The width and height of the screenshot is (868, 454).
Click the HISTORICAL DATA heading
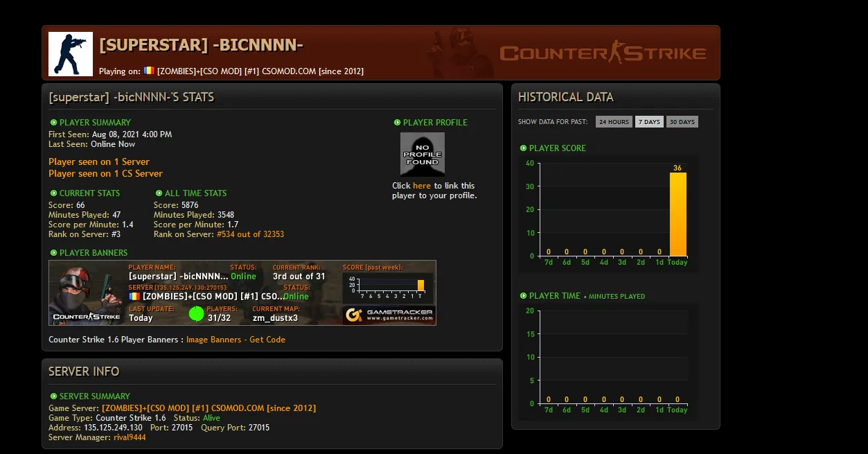[566, 97]
